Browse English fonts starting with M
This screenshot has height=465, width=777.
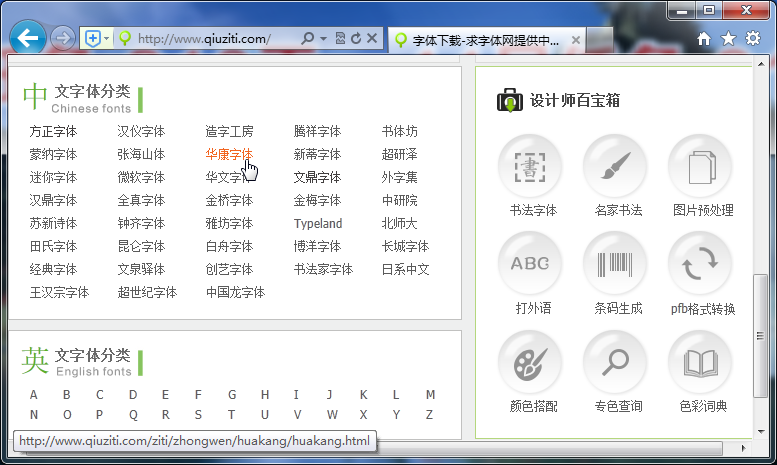click(430, 395)
